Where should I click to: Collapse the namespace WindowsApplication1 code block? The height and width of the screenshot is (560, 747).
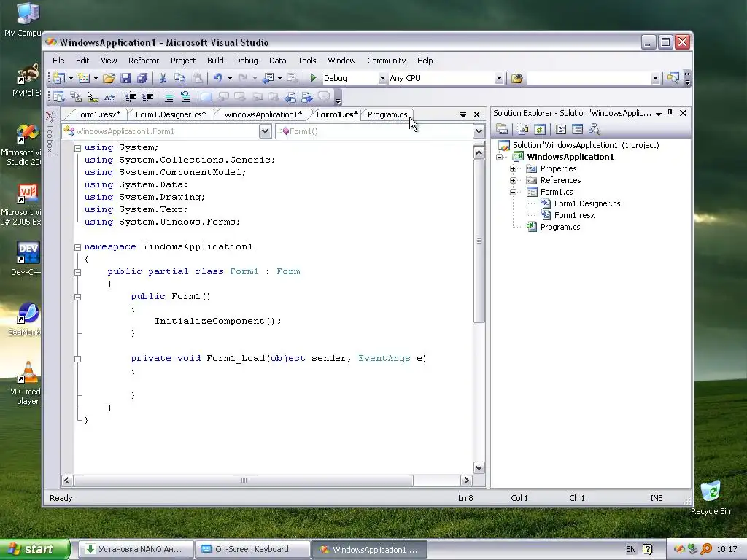(77, 247)
